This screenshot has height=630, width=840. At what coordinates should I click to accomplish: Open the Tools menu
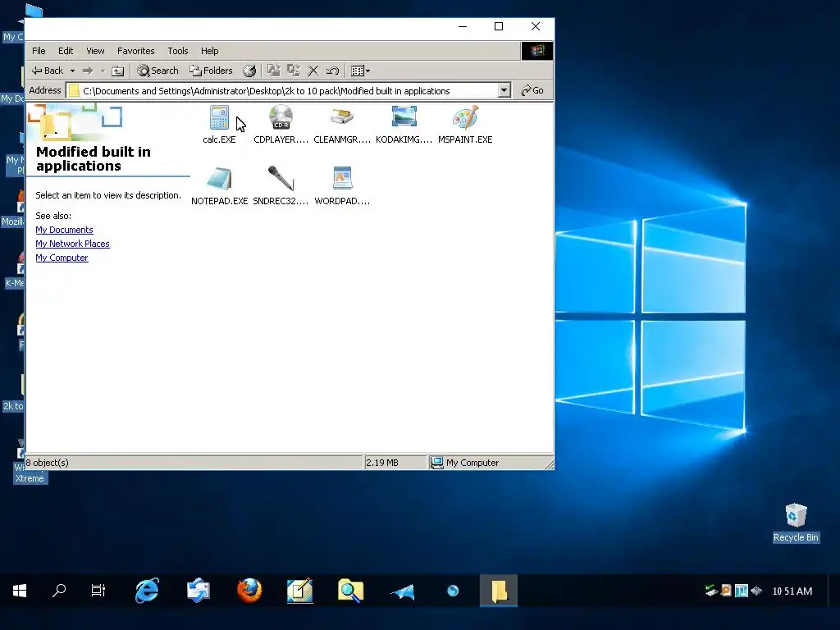[x=177, y=51]
